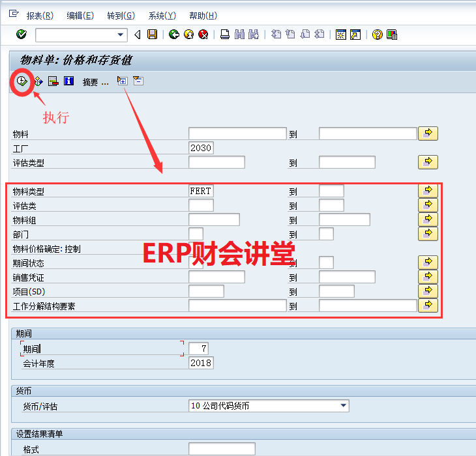
Task: Click the Execute clock icon
Action: [22, 81]
